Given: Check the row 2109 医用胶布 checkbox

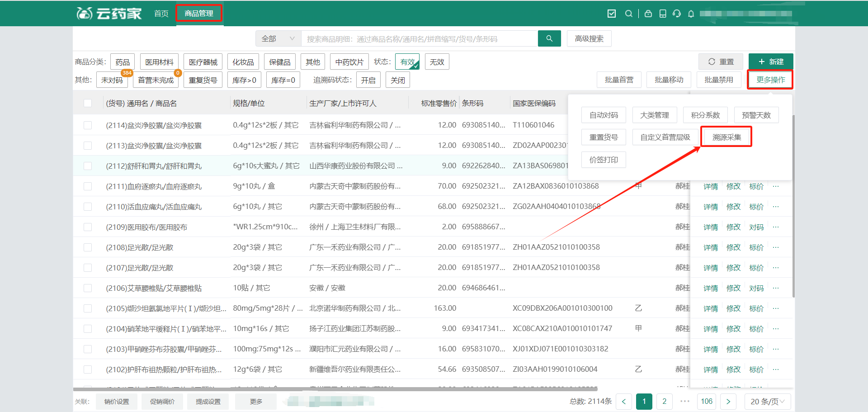Looking at the screenshot, I should click(x=88, y=227).
